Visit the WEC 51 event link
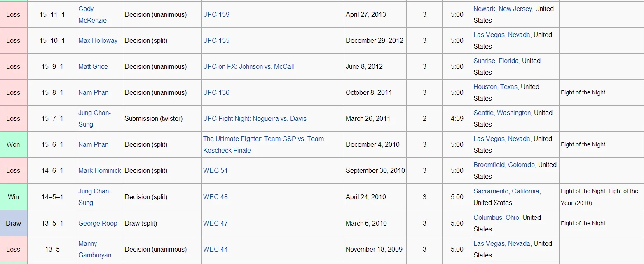The height and width of the screenshot is (264, 644). (x=215, y=170)
